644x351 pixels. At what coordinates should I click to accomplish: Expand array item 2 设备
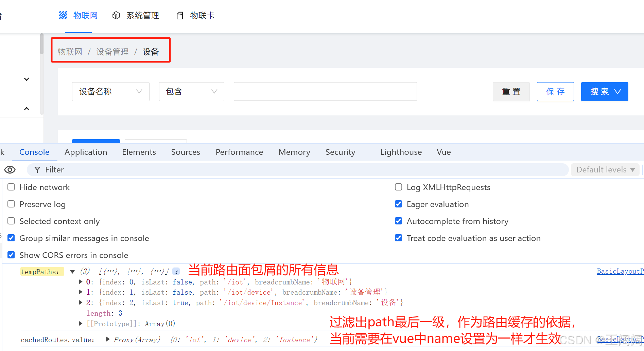click(x=81, y=302)
